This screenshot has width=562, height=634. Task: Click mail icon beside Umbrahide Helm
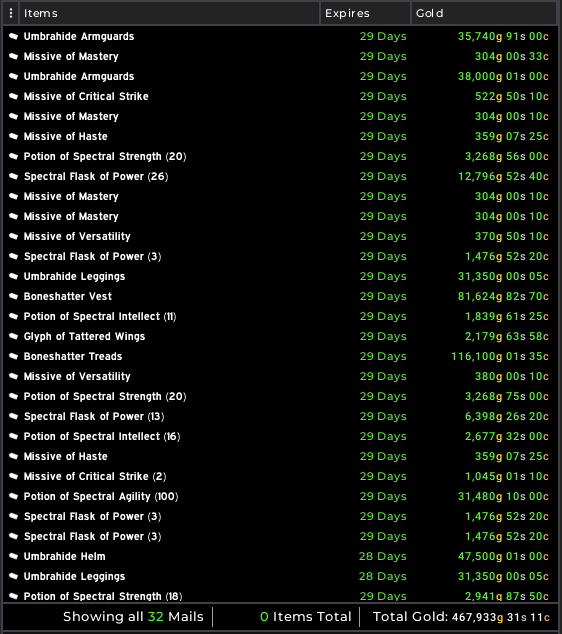click(x=13, y=556)
